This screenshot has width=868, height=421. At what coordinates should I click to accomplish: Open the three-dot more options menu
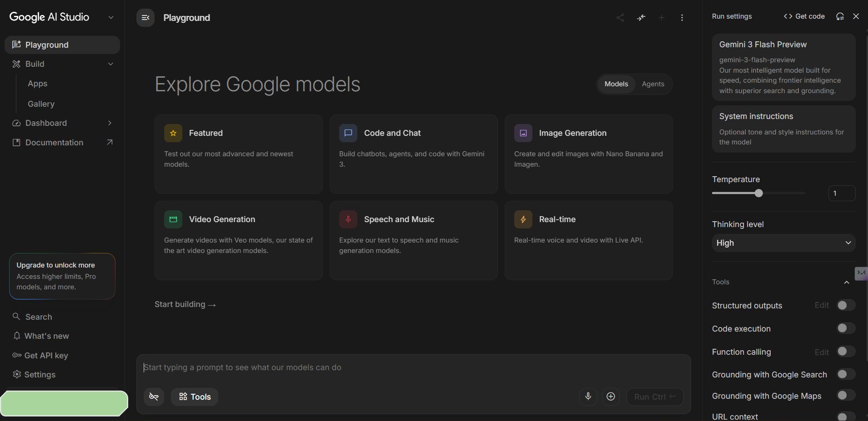(x=682, y=18)
